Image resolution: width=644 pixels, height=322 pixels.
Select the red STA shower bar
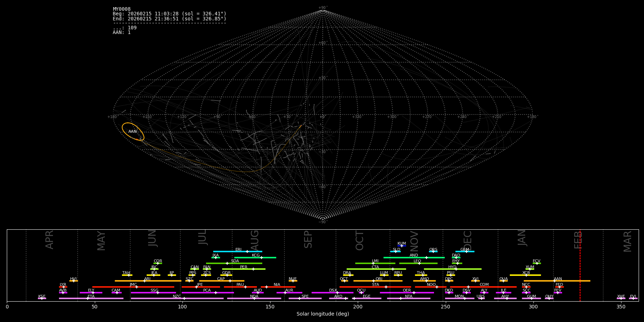pos(375,287)
